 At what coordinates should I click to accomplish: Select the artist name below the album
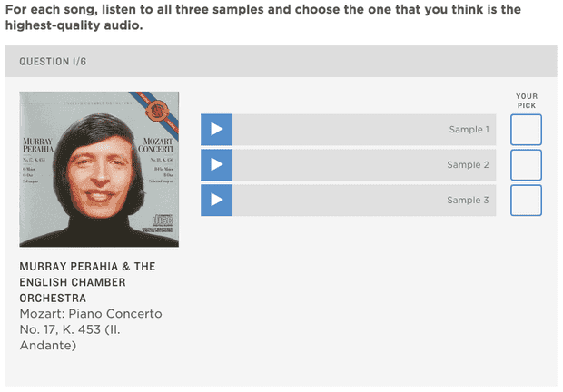click(87, 281)
